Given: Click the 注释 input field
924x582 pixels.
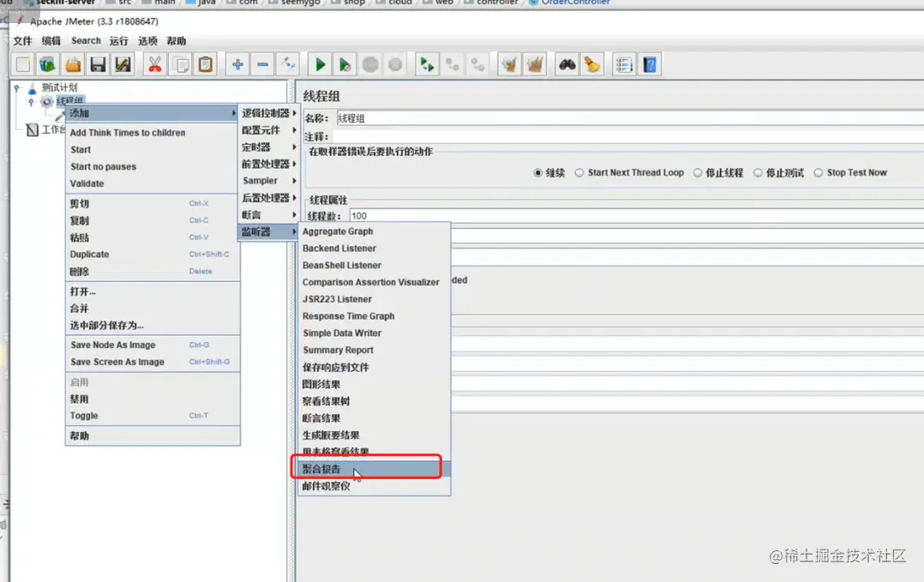Looking at the screenshot, I should click(x=628, y=136).
